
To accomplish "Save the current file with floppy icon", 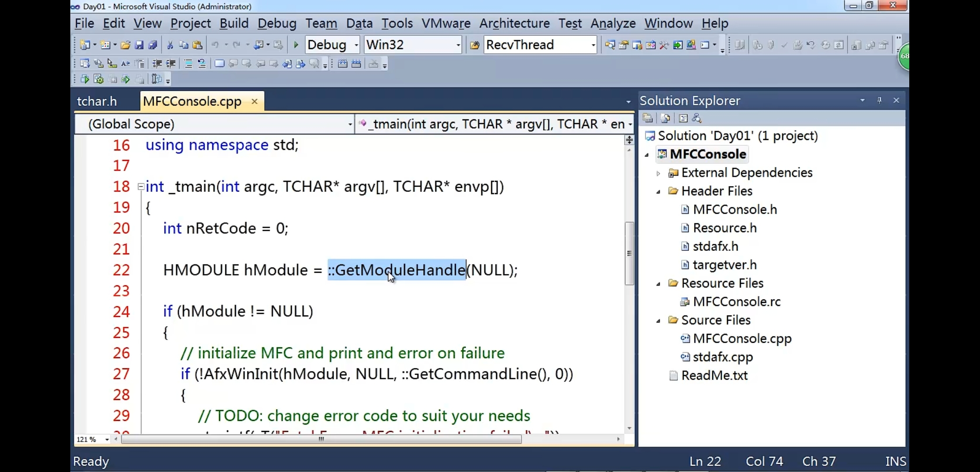I will [139, 45].
